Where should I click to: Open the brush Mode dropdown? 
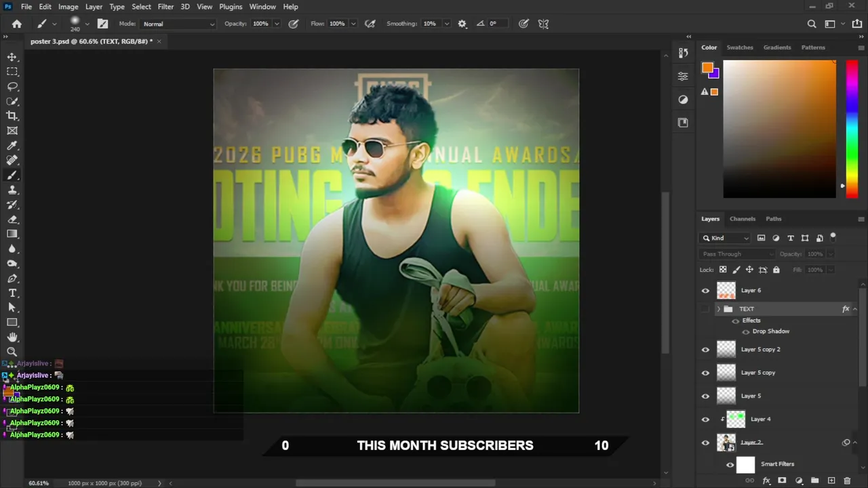click(x=178, y=24)
